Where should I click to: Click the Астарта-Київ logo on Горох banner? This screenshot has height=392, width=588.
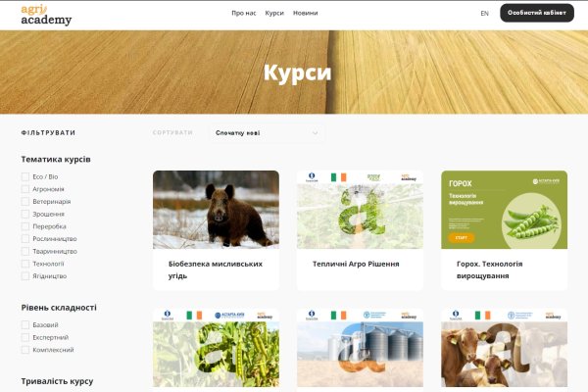pyautogui.click(x=546, y=181)
